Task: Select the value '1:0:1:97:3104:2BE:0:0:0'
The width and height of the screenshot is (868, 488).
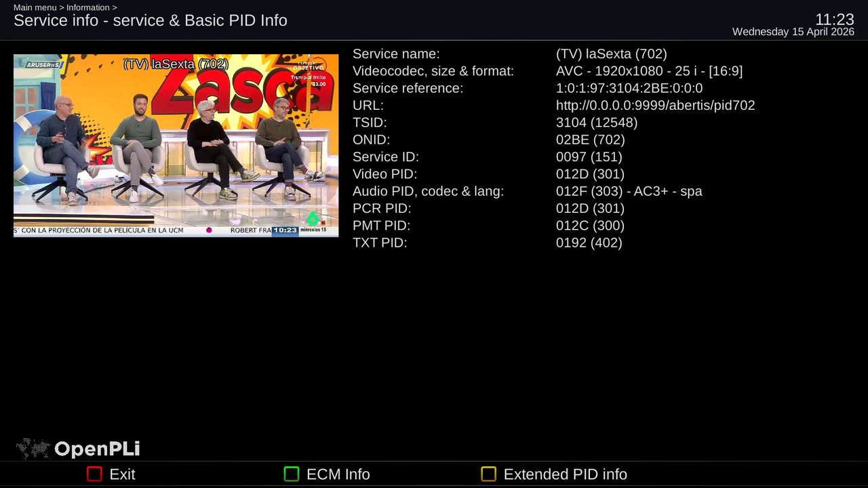Action: 629,88
